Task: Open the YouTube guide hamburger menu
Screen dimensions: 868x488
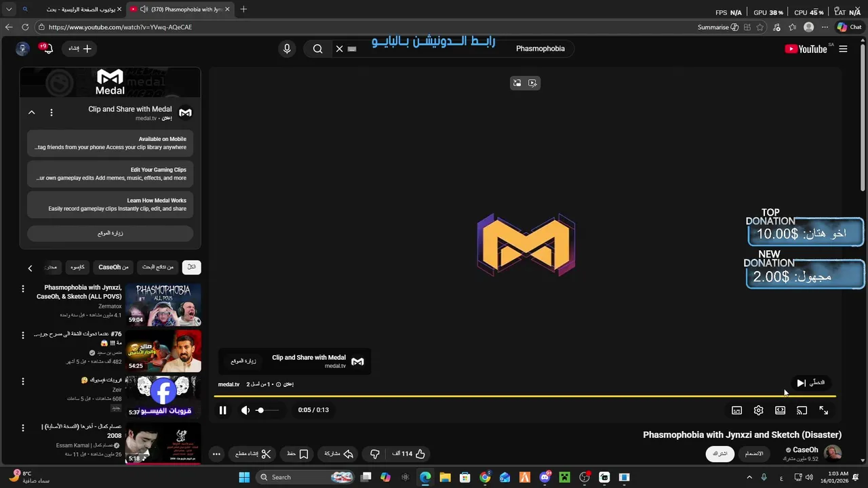Action: (843, 49)
